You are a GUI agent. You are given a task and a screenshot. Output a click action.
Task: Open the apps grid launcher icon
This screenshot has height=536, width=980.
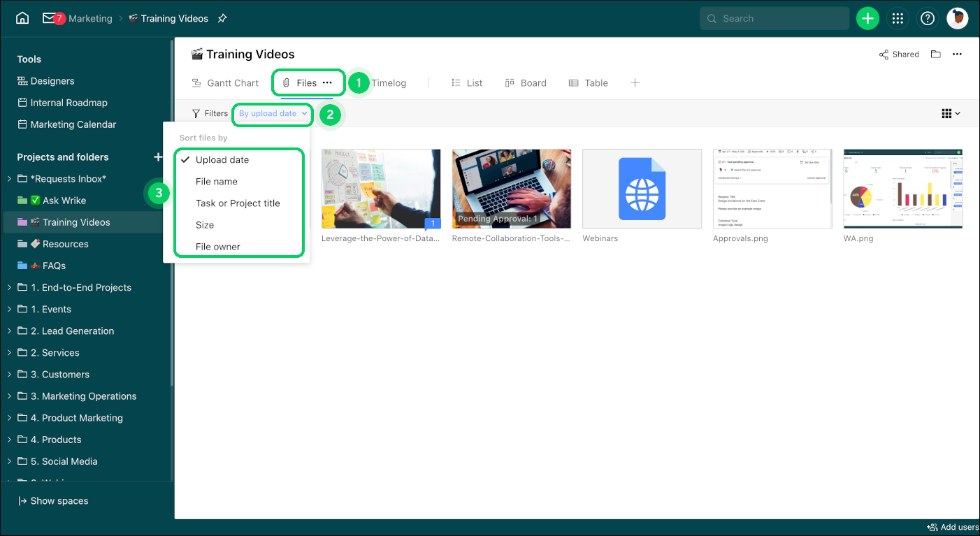[x=898, y=19]
